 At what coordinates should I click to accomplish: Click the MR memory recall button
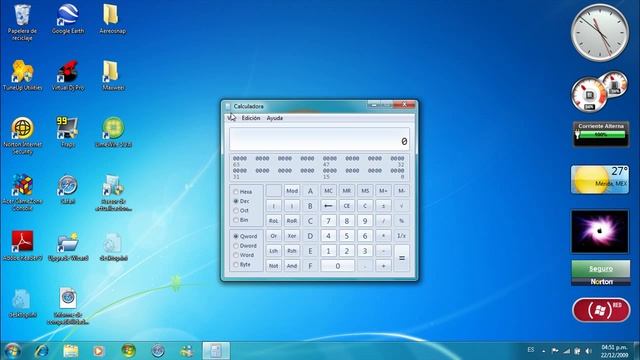coord(347,191)
